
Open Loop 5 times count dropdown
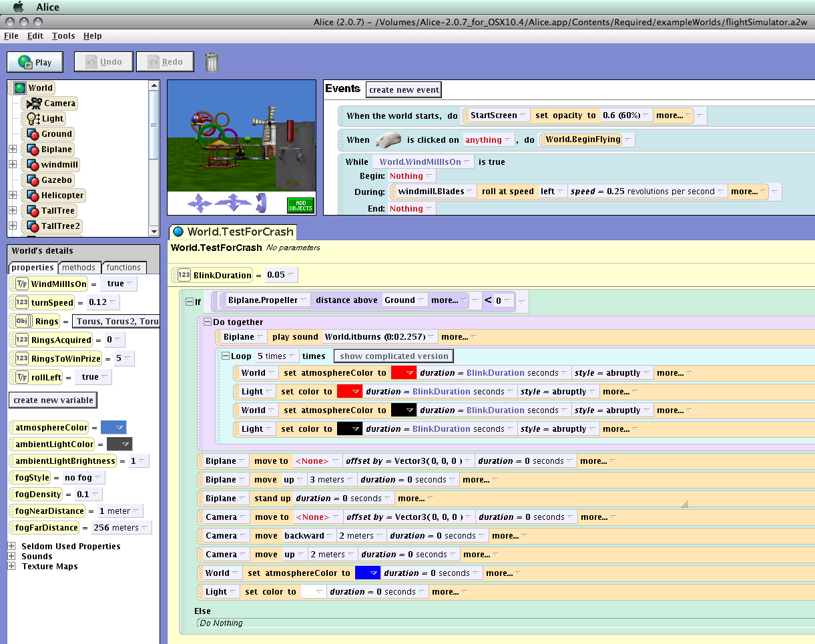click(x=276, y=356)
